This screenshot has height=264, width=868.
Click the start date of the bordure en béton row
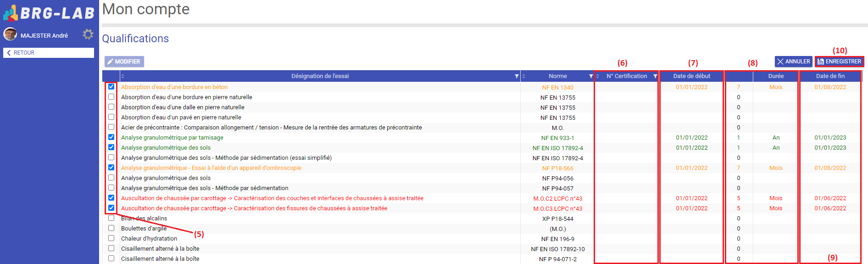[x=691, y=87]
